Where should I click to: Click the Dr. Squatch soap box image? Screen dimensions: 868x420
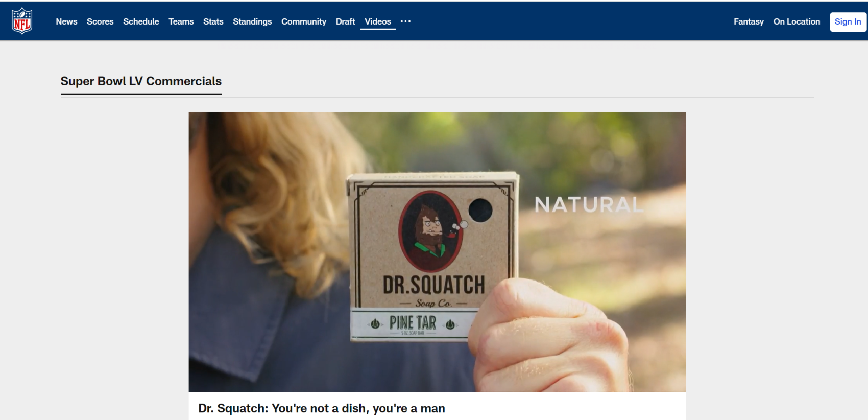pyautogui.click(x=433, y=256)
